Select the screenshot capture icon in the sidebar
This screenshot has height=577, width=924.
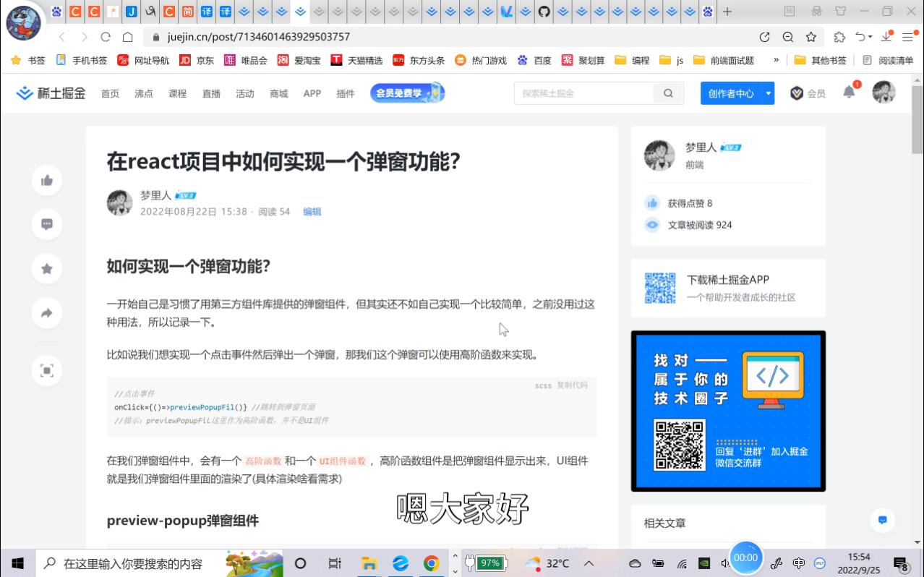coord(46,370)
